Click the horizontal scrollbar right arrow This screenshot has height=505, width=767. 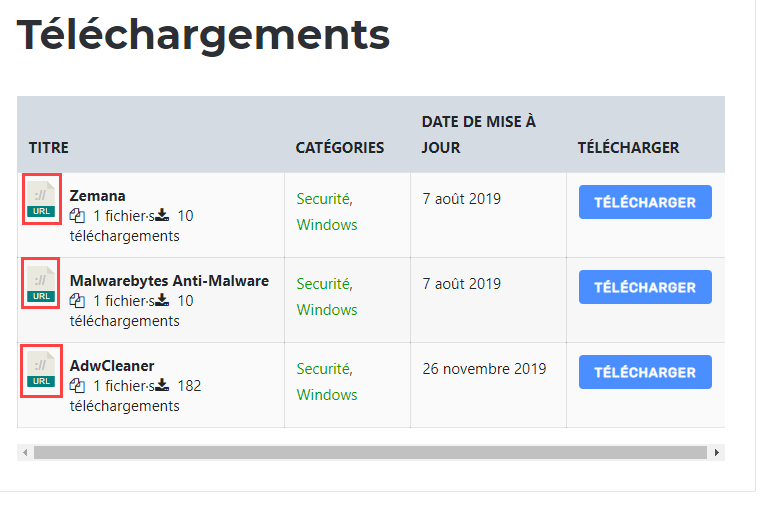click(716, 453)
